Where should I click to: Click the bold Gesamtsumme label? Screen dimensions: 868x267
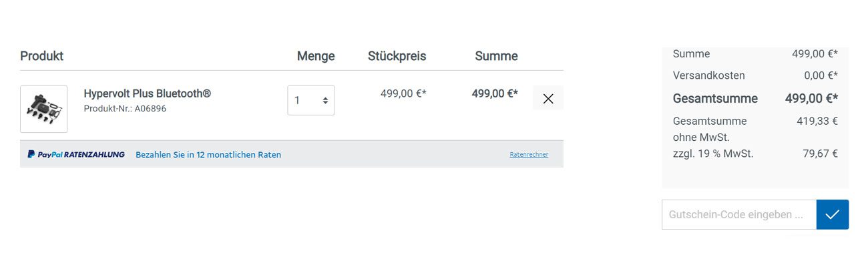click(715, 99)
